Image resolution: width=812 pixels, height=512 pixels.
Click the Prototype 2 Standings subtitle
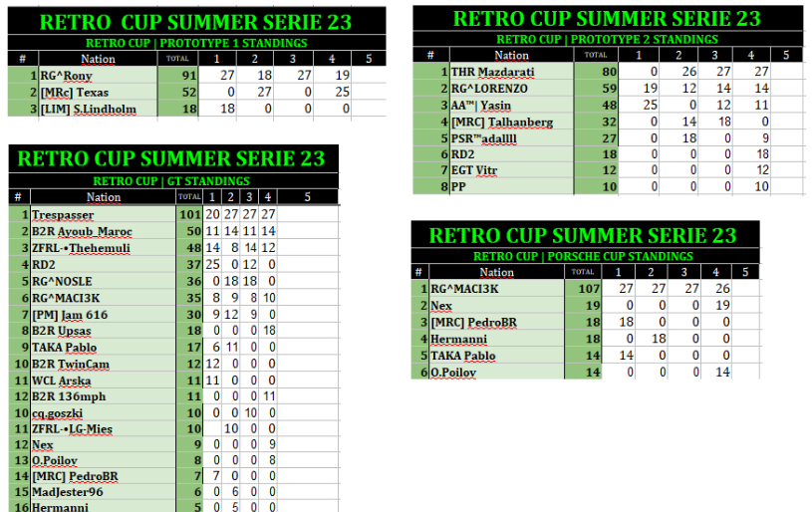pyautogui.click(x=608, y=39)
